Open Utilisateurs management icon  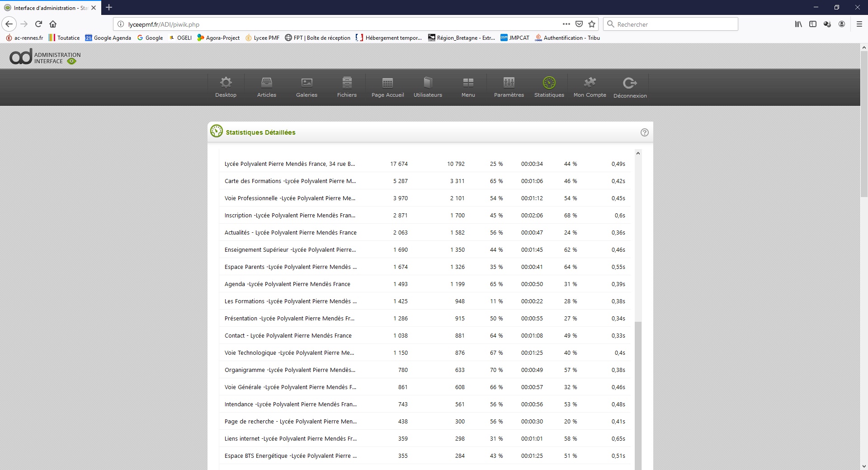(428, 83)
